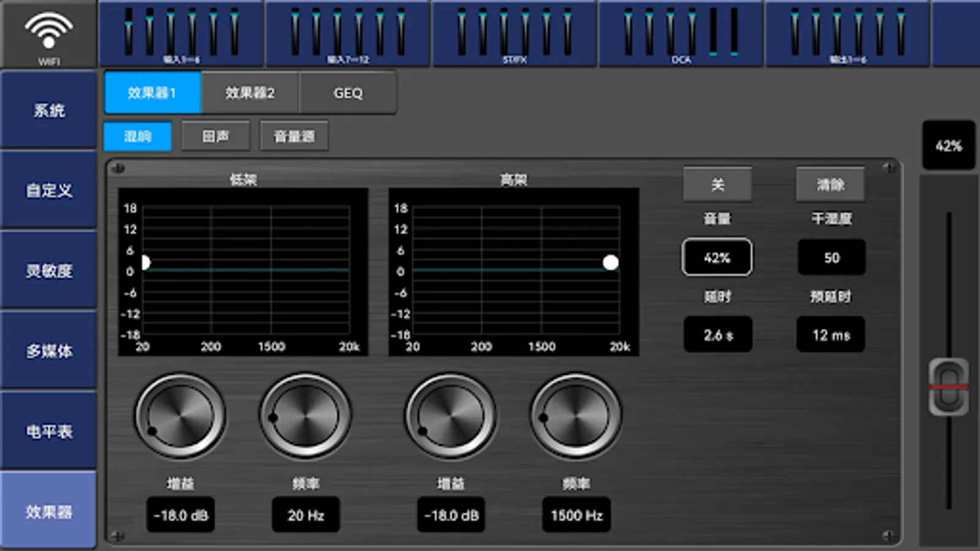
Task: Select the 干湿度 value box showing 50
Action: [x=831, y=257]
